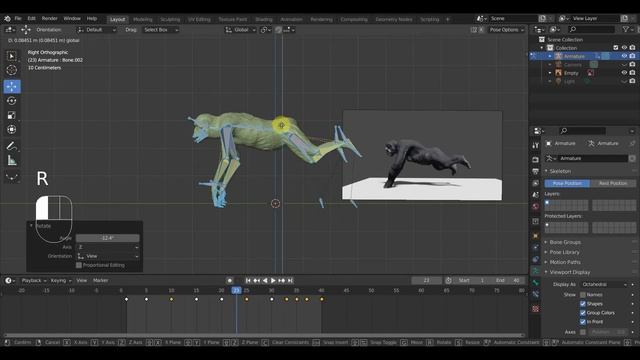
Task: Open the Axis dropdown in Rotate panel
Action: pyautogui.click(x=108, y=247)
